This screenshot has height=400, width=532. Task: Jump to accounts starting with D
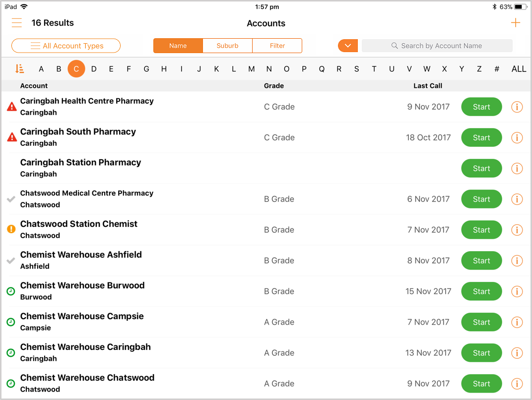click(x=94, y=69)
